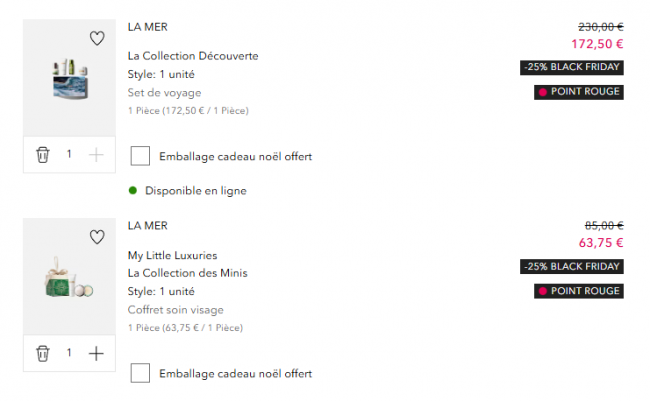Delete La Collection Découverte with trash icon
650x401 pixels.
[42, 155]
